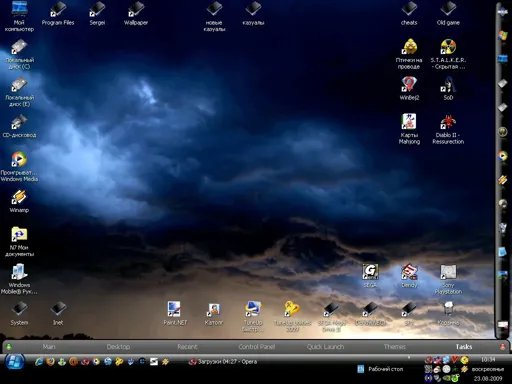This screenshot has width=512, height=384.
Task: Launch the S.T.A.L.K.E.R. game shortcut
Action: (448, 54)
